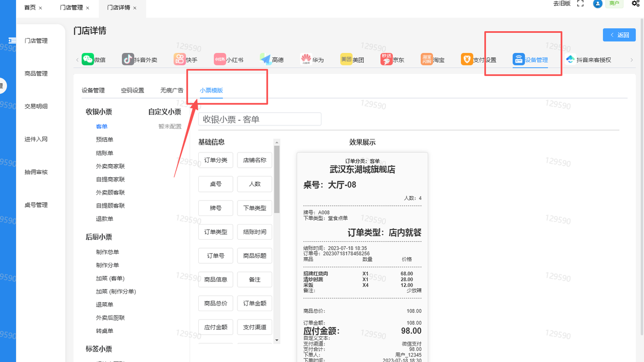Choose the Xiaohongshu 小红书 icon

(x=220, y=59)
